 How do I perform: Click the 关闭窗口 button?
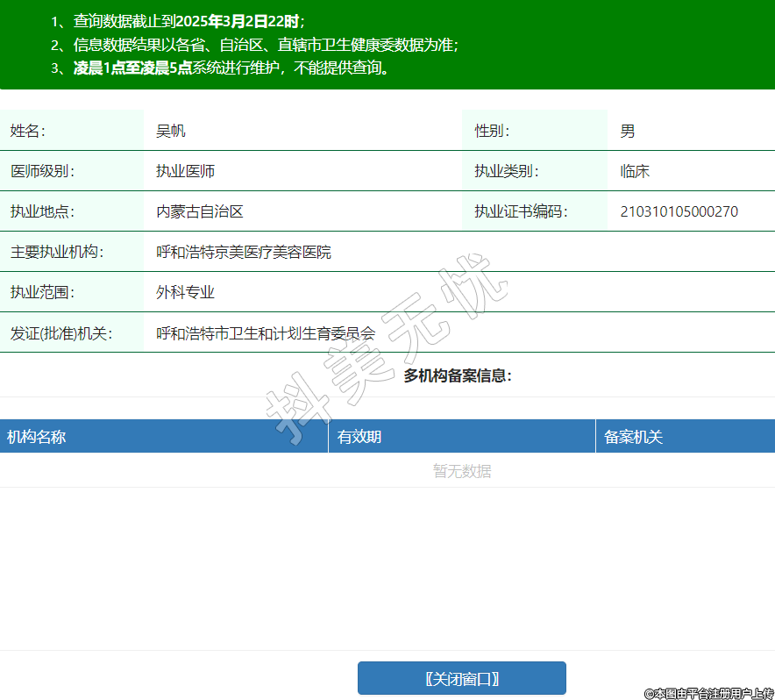coord(461,678)
